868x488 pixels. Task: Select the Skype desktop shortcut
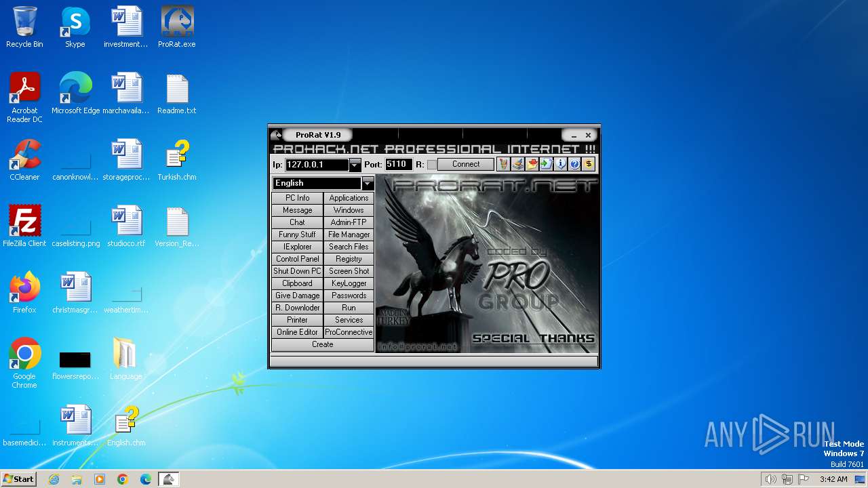click(x=75, y=28)
